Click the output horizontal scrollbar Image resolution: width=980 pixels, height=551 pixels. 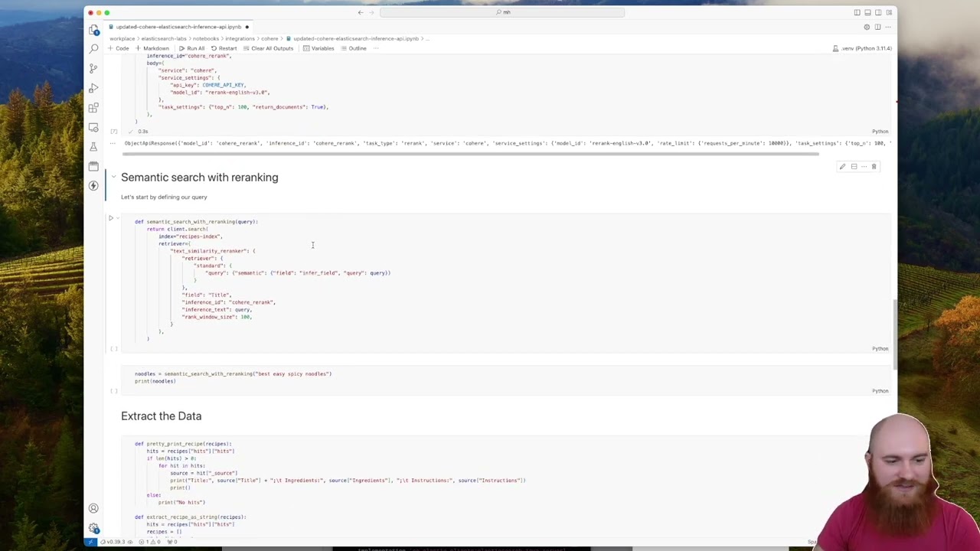pyautogui.click(x=471, y=153)
